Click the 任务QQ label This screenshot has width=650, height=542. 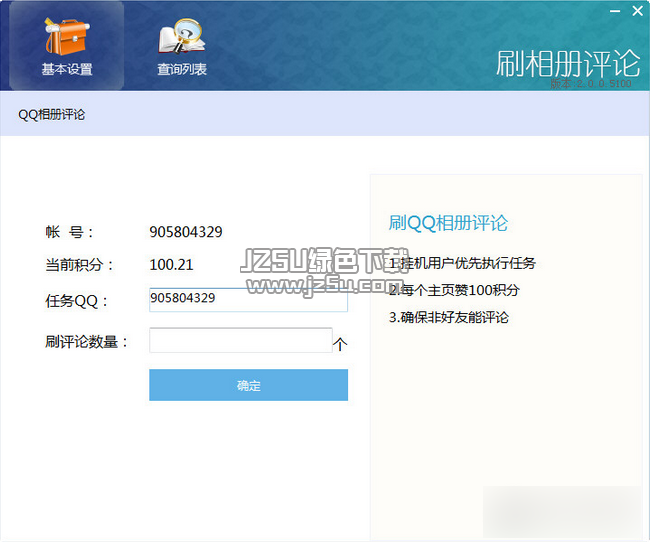point(76,301)
